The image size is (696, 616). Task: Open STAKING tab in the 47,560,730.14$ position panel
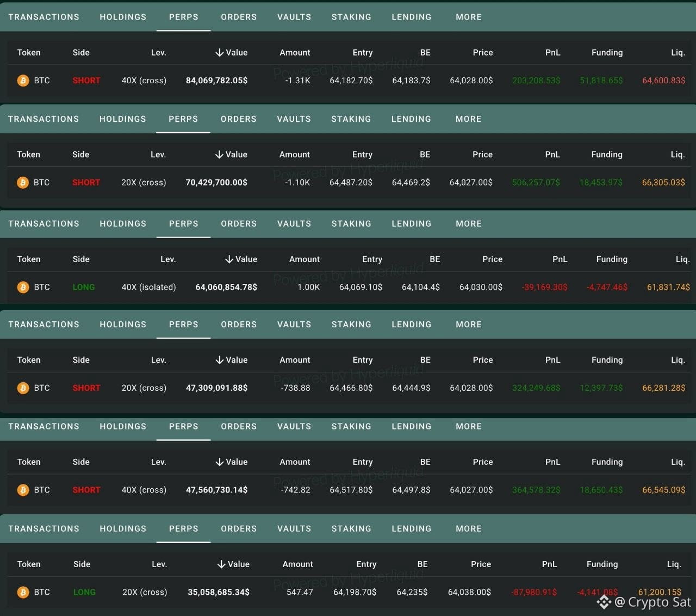coord(351,427)
